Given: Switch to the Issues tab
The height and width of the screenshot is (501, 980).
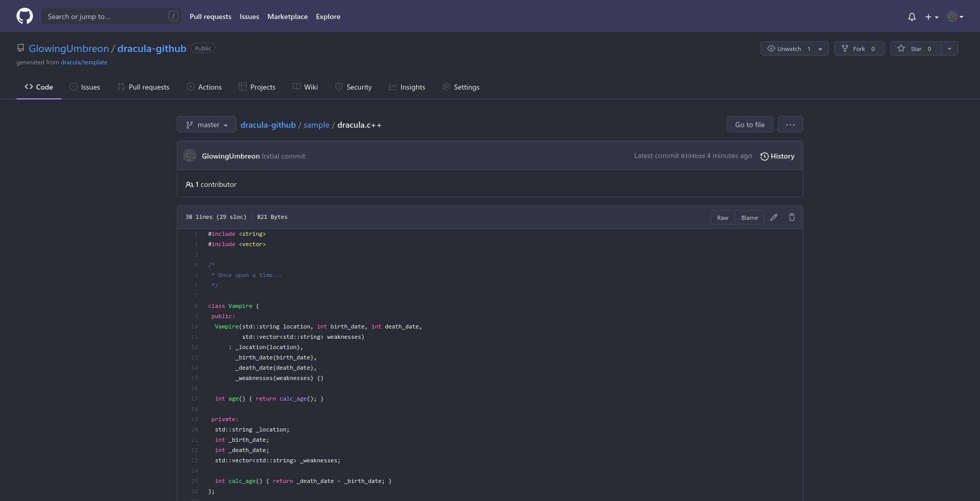Looking at the screenshot, I should [x=85, y=87].
